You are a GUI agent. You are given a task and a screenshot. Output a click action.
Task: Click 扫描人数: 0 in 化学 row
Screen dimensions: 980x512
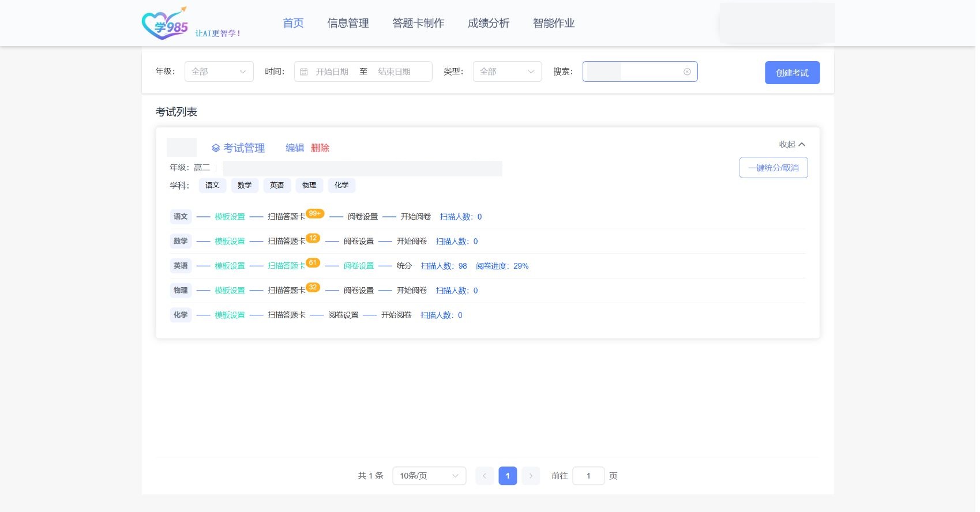point(441,315)
